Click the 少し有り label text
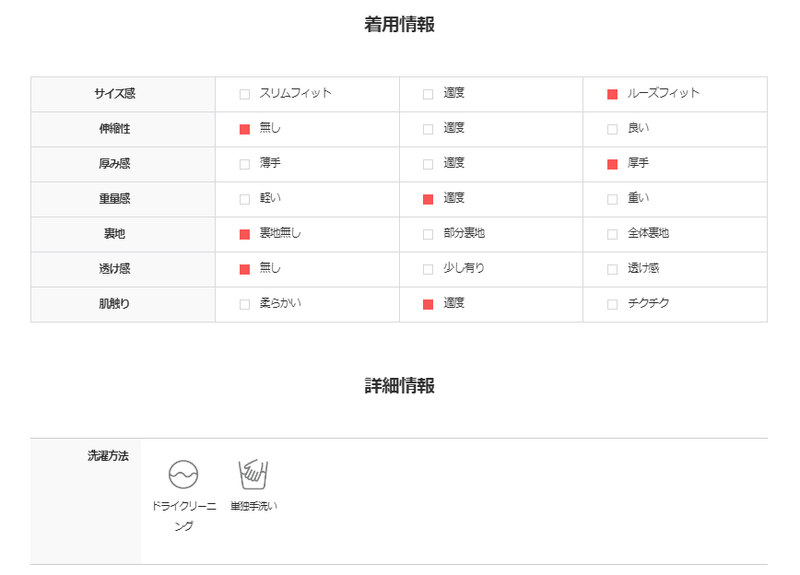This screenshot has width=800, height=575. 464,268
